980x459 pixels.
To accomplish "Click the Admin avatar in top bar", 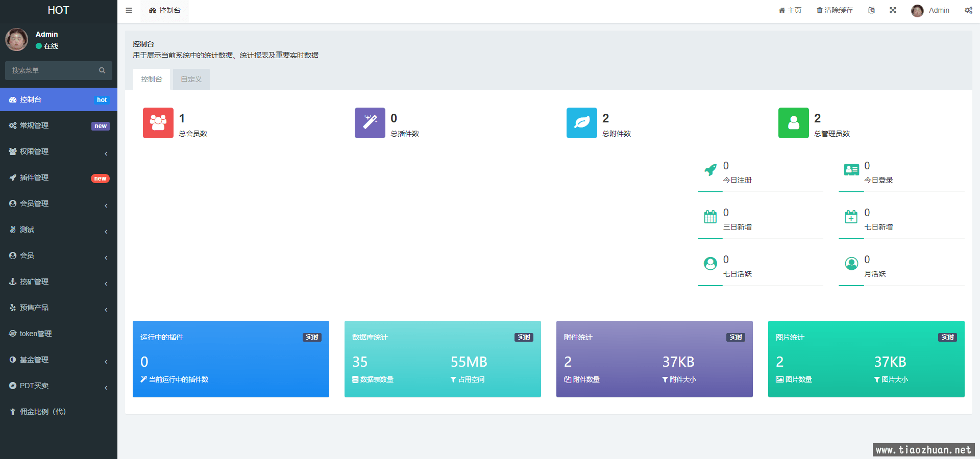I will (917, 11).
